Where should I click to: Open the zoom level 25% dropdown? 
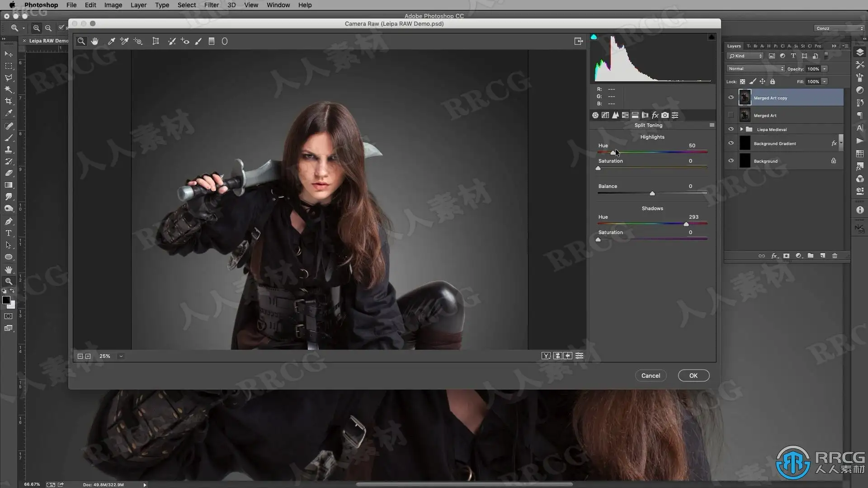pos(121,356)
